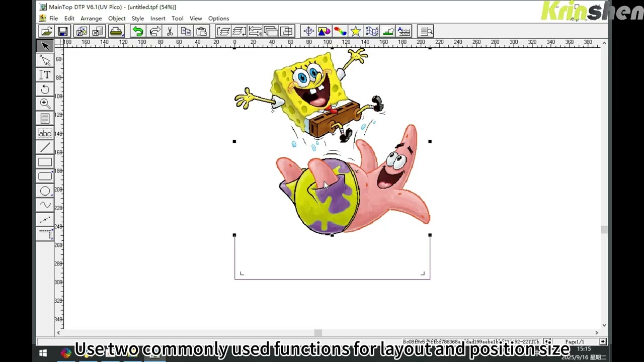Click the align objects toolbar icon
Screen dimensions: 644x362
click(286, 31)
